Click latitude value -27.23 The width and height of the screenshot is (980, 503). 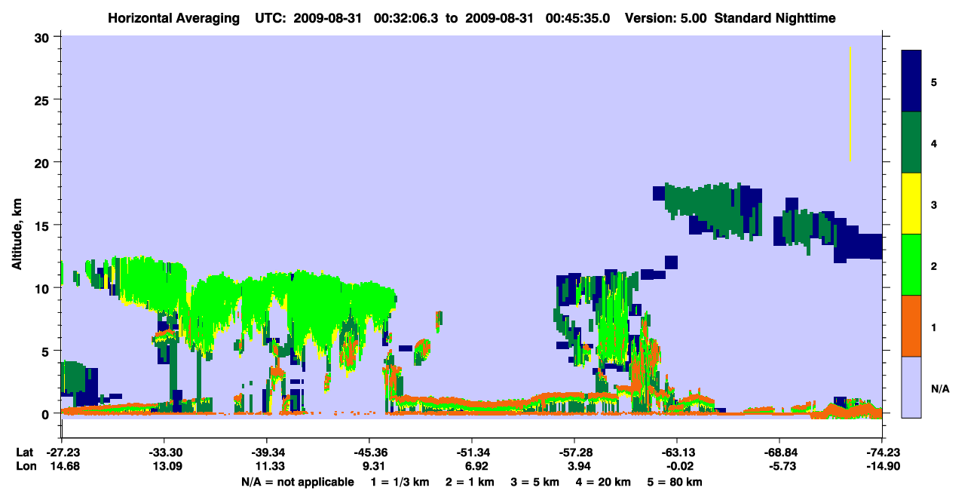tap(62, 452)
